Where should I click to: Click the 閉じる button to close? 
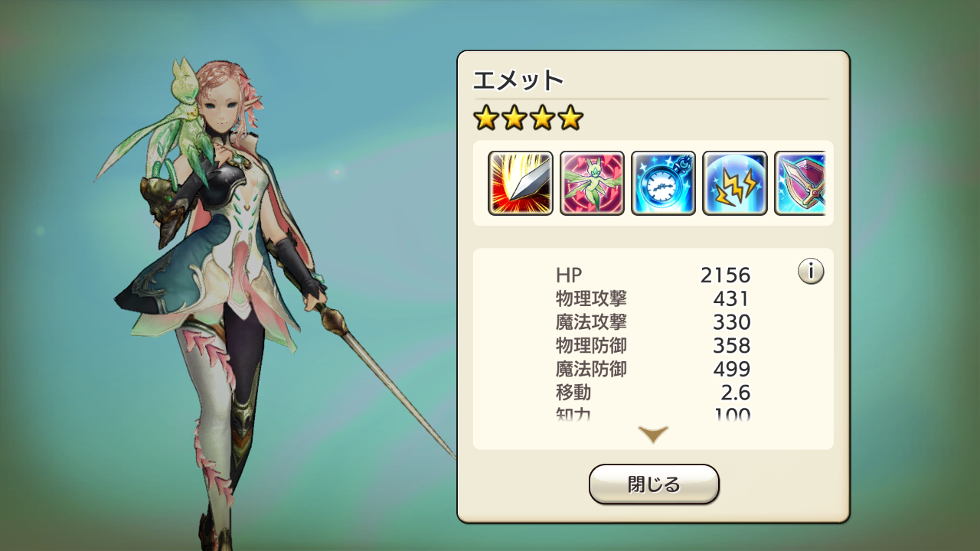pyautogui.click(x=654, y=484)
